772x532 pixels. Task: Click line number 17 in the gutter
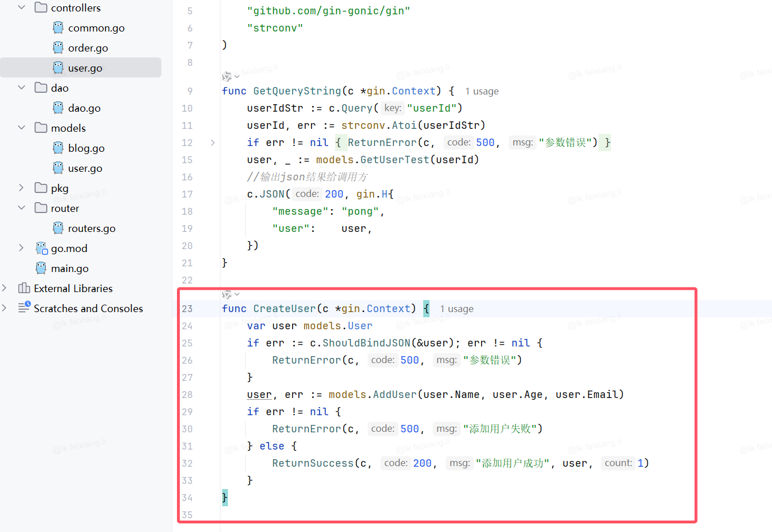pos(187,194)
